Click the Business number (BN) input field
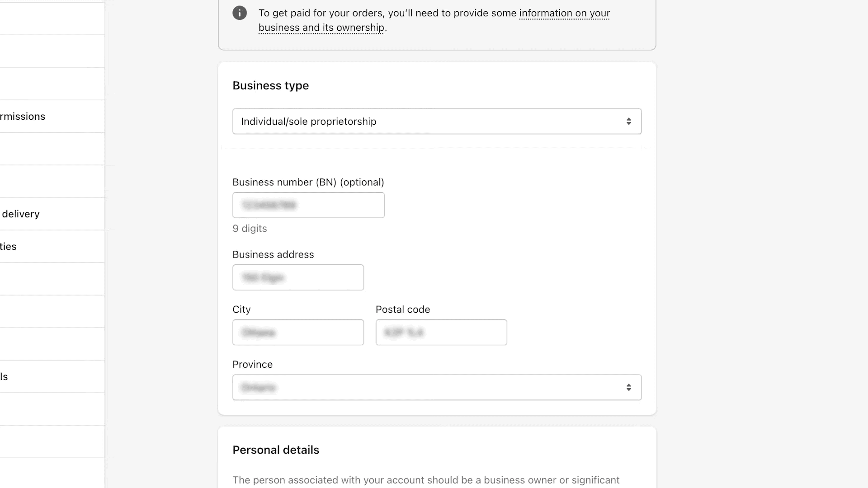 [308, 205]
